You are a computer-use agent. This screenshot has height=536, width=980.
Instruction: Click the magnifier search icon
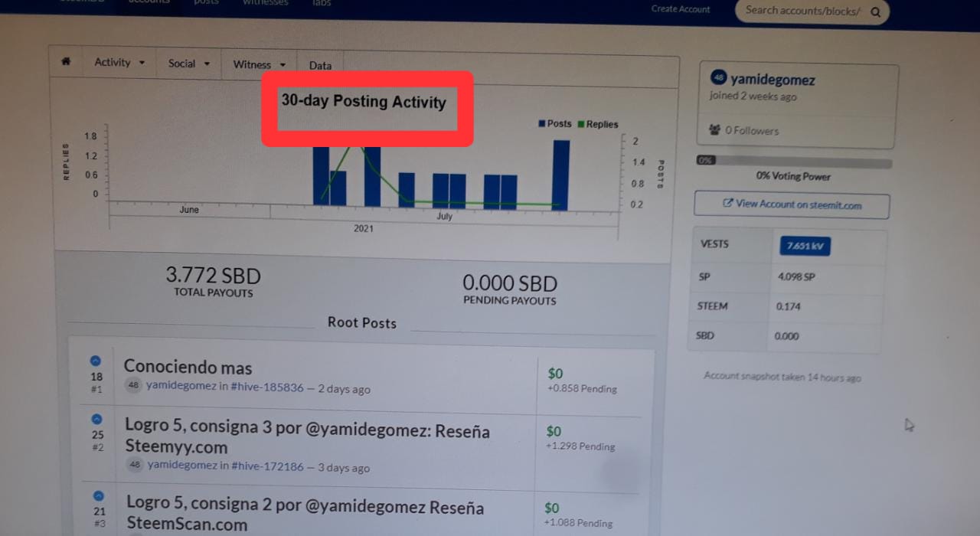[875, 12]
